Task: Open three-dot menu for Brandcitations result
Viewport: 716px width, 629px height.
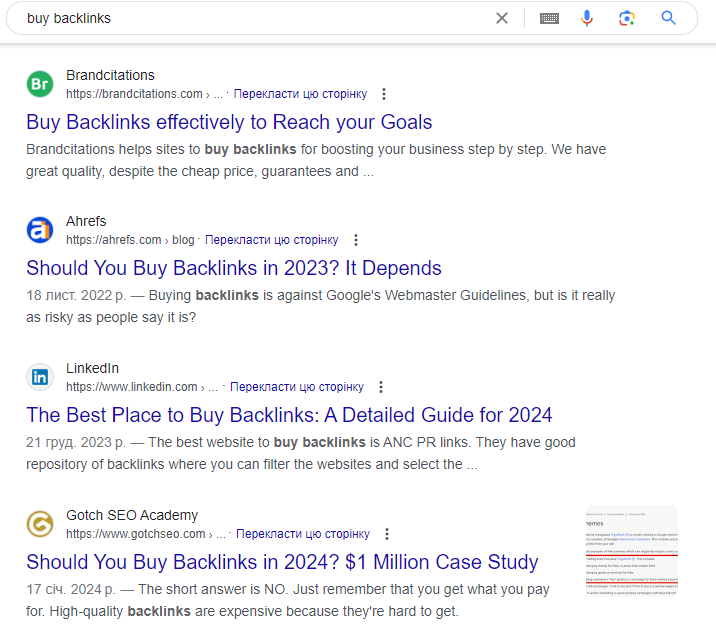Action: coord(384,94)
